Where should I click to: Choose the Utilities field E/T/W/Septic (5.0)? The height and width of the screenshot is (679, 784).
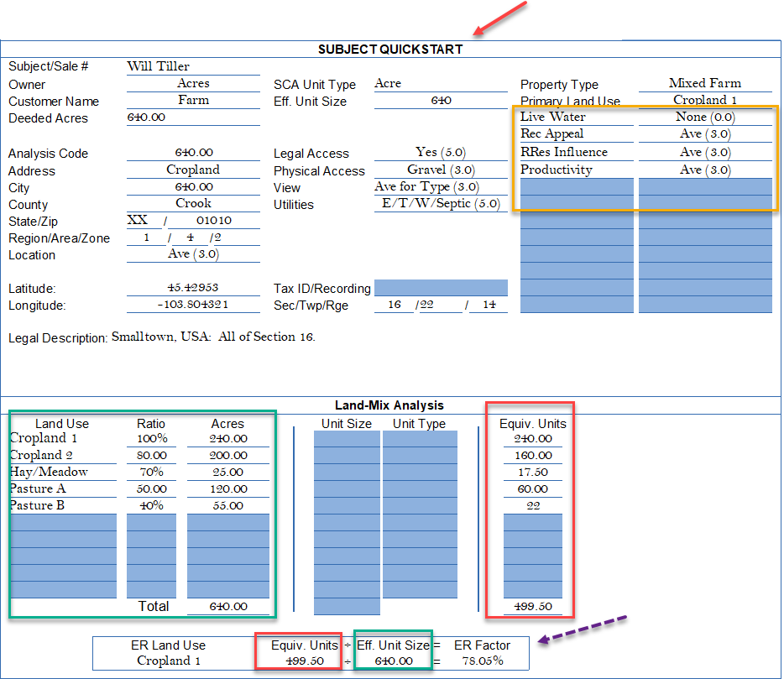(441, 204)
